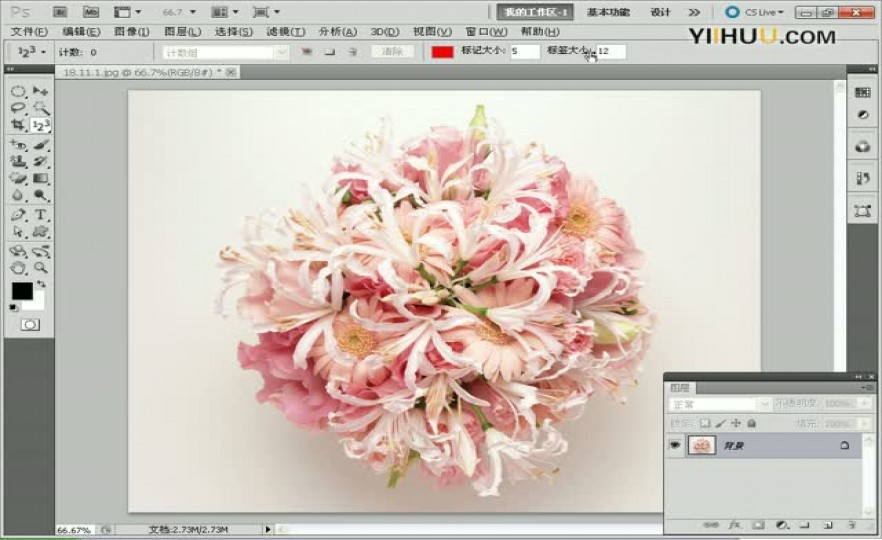Launch Mini Bridge from the top bar
This screenshot has width=882, height=540.
click(x=91, y=12)
